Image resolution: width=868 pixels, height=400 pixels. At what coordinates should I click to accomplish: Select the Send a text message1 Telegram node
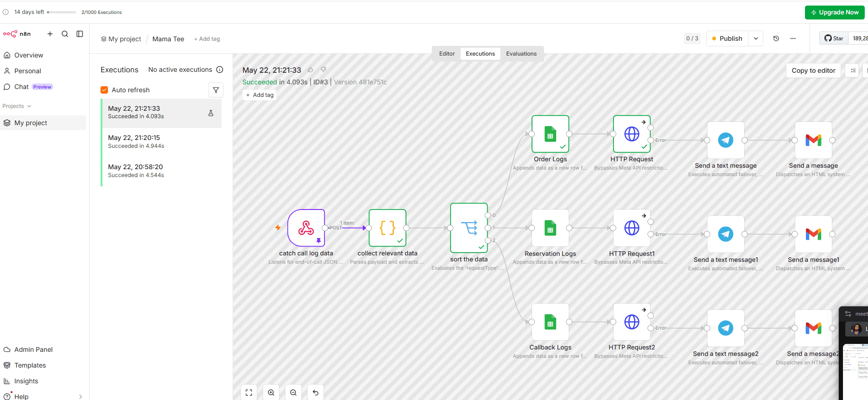tap(726, 234)
